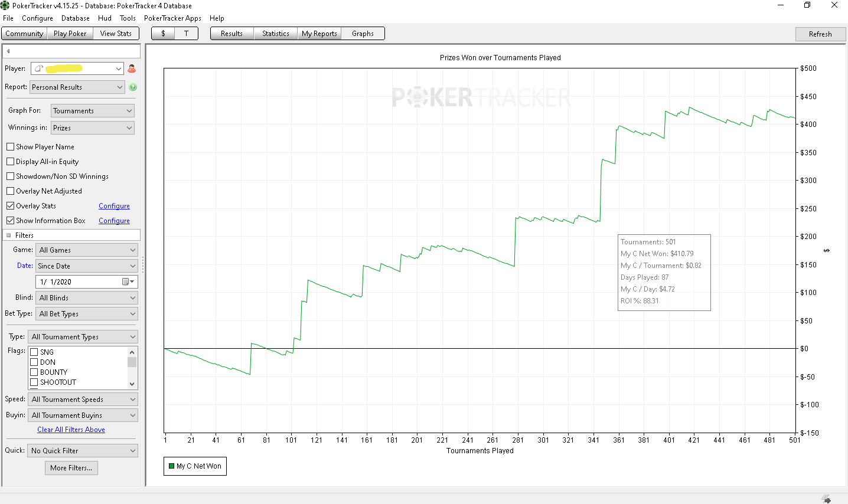This screenshot has height=504, width=848.
Task: Check Overlay Net Adjusted option
Action: (x=10, y=191)
